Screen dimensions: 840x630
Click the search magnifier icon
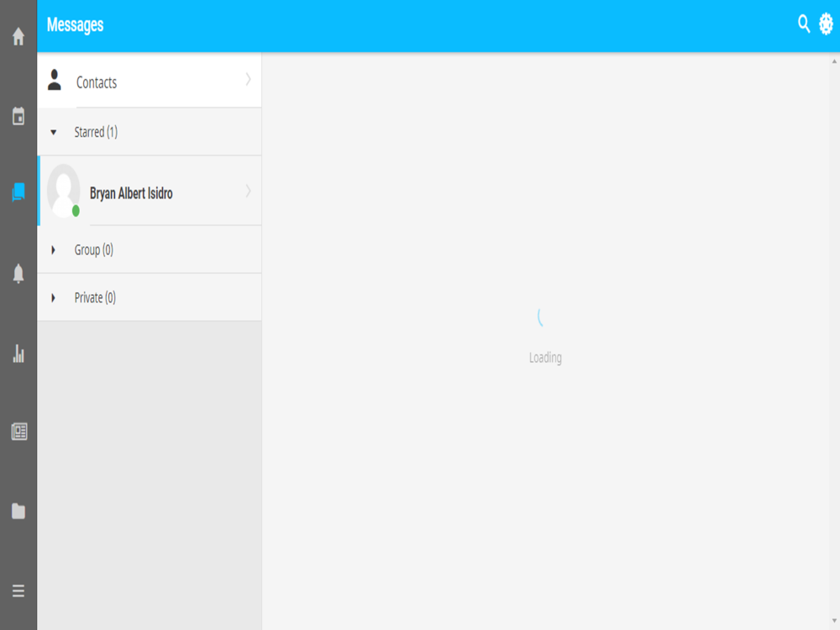804,24
